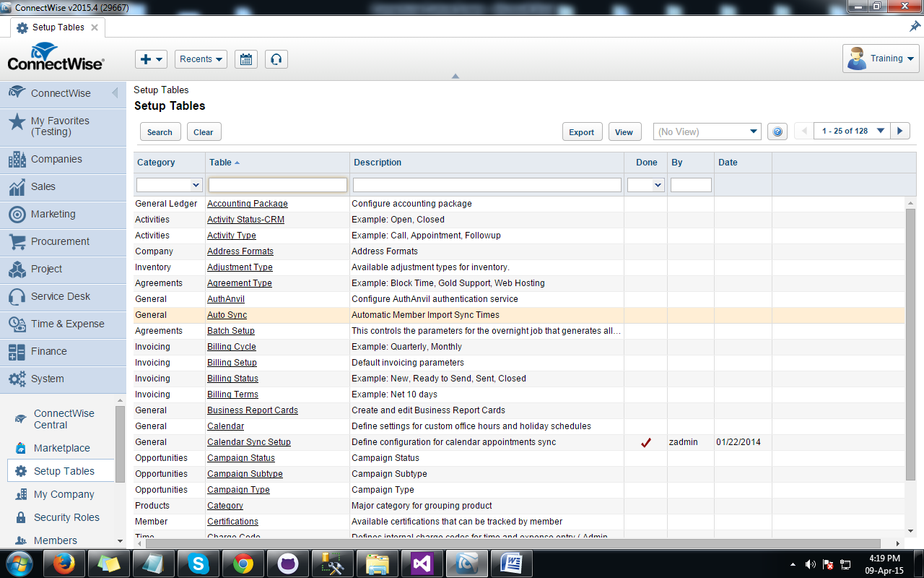Click the ConnectWise logo

pos(56,56)
